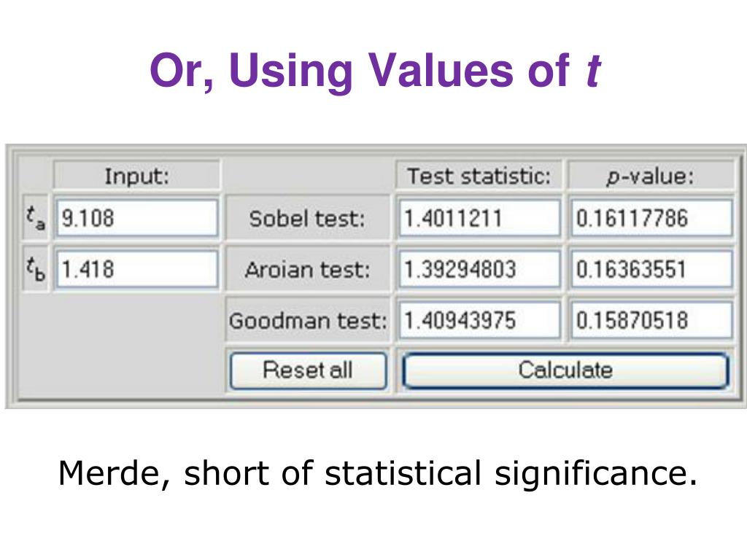
Task: Click the Sobel test statistic field
Action: point(479,219)
